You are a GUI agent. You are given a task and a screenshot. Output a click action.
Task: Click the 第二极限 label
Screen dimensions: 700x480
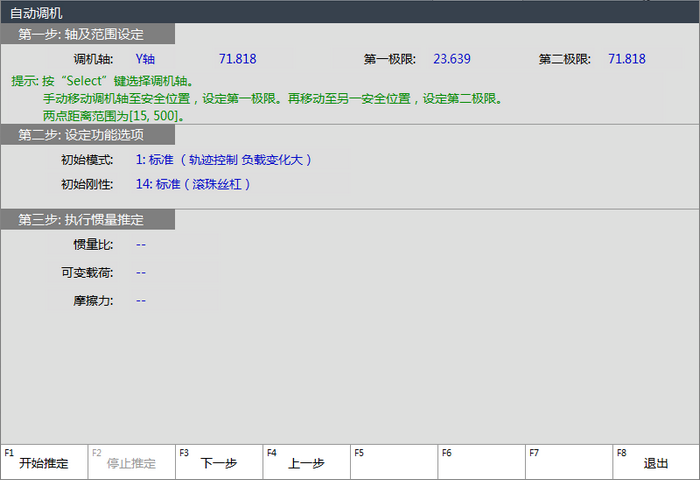[565, 59]
